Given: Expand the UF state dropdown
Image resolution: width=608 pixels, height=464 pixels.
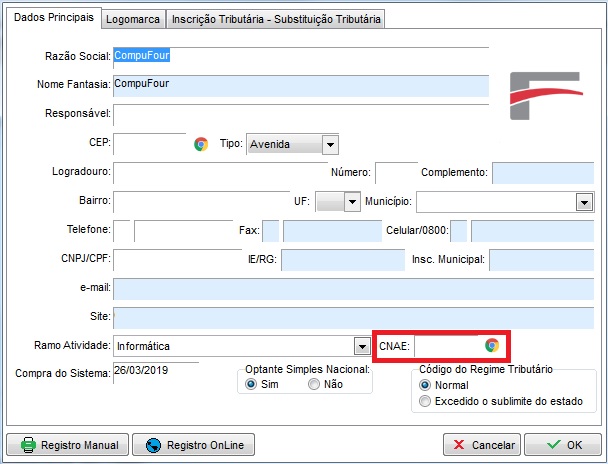Looking at the screenshot, I should click(x=351, y=202).
